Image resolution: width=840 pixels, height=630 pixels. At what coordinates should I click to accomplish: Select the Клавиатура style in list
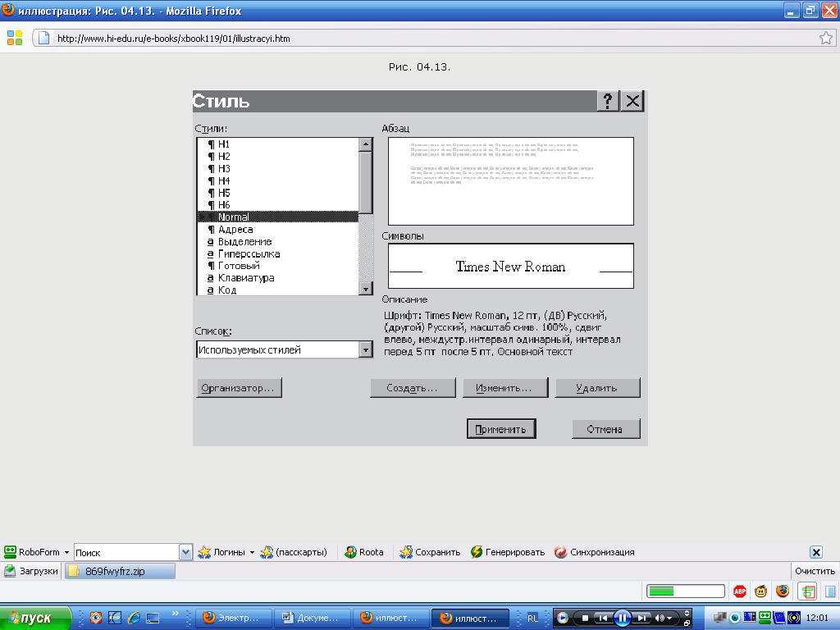277,278
